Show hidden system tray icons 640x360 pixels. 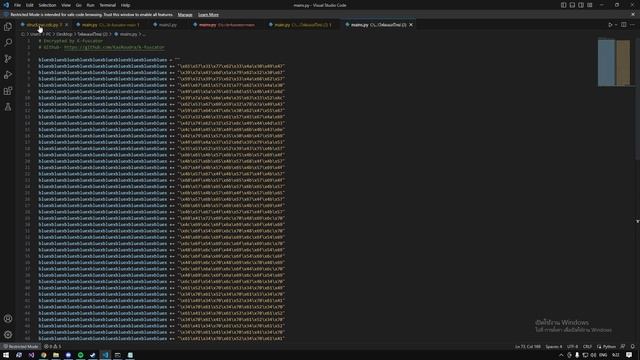click(561, 355)
